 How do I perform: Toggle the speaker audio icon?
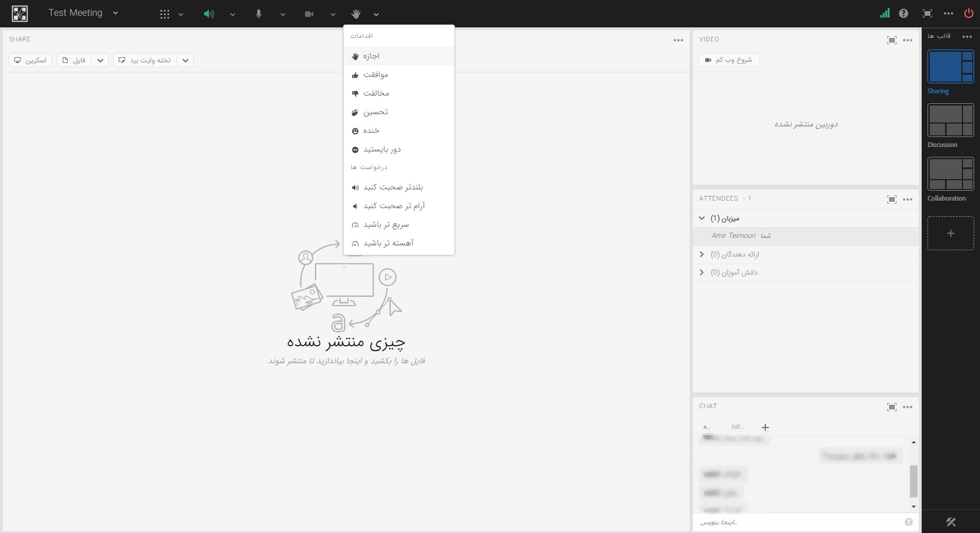(208, 14)
